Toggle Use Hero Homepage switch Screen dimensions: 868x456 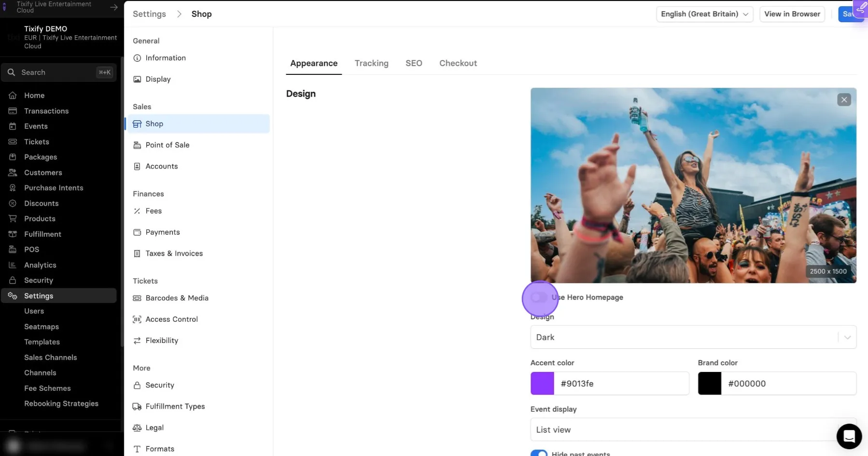[539, 297]
